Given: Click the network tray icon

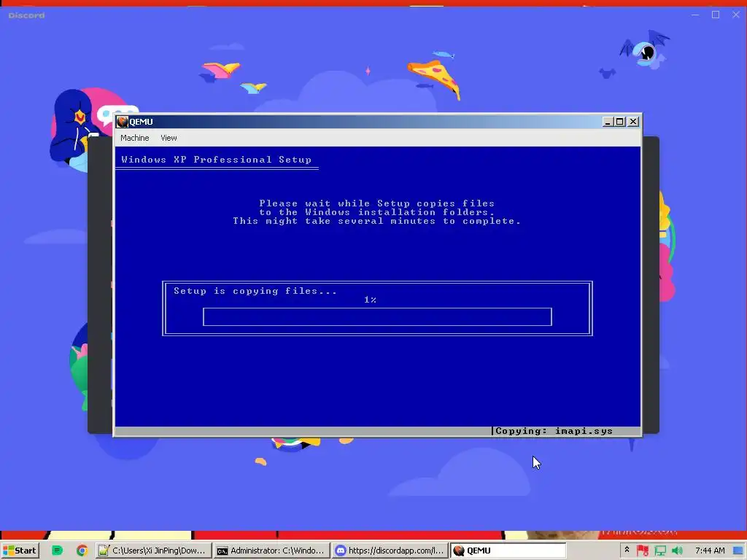Looking at the screenshot, I should 659,551.
